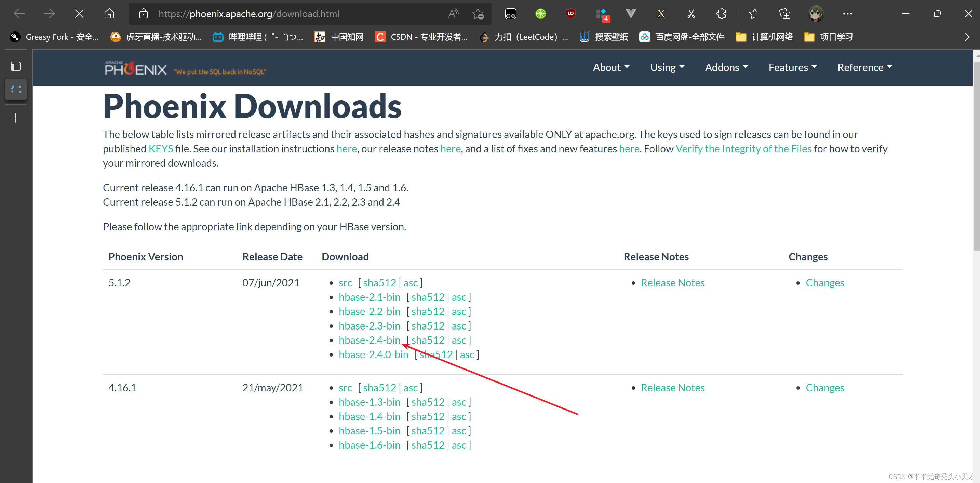Click the Read Aloud icon in address bar

click(453, 14)
